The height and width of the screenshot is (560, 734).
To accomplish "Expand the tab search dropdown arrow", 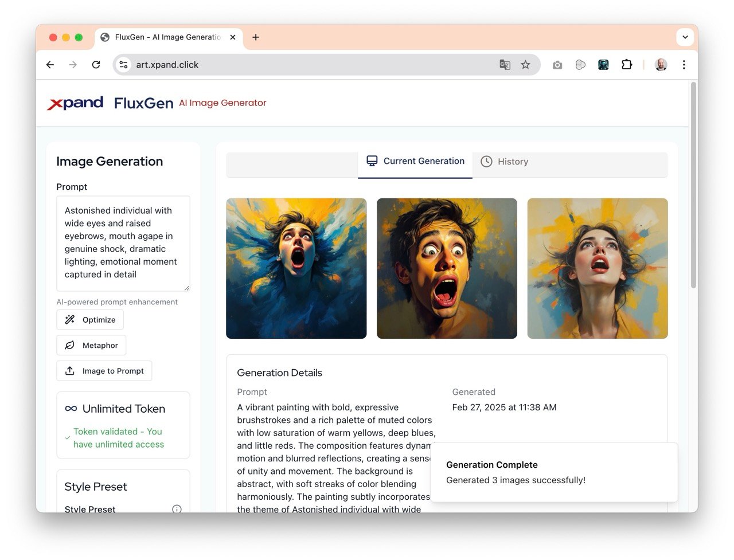I will [685, 37].
